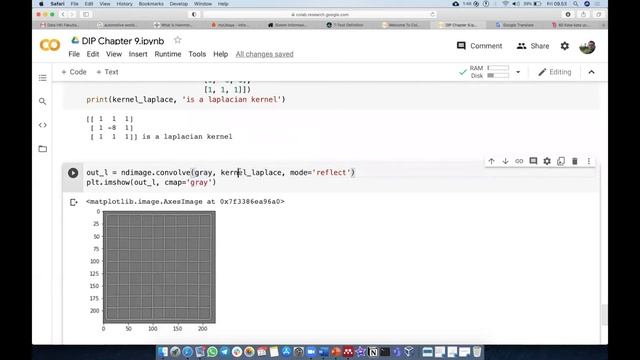Open the View menu in Colab
Screen dimensions: 640x360
[114, 54]
